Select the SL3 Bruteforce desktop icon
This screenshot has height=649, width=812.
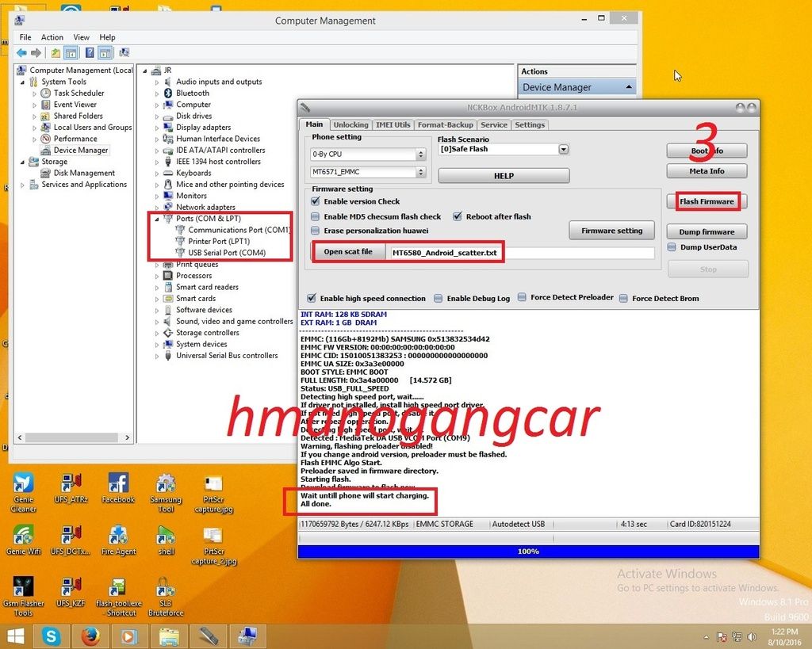tap(165, 588)
